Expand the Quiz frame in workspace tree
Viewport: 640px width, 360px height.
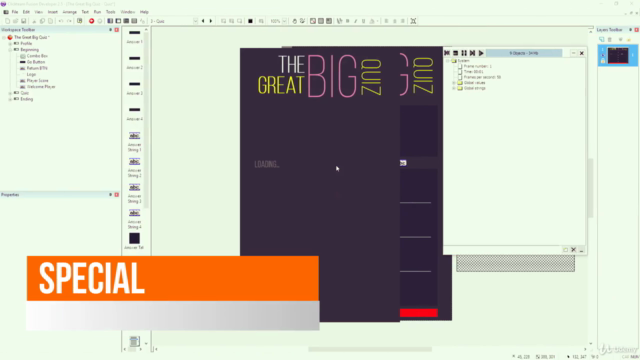(x=10, y=93)
